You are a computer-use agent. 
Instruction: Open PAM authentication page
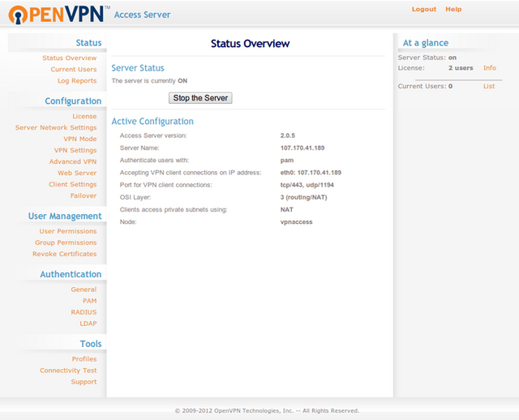click(x=89, y=301)
